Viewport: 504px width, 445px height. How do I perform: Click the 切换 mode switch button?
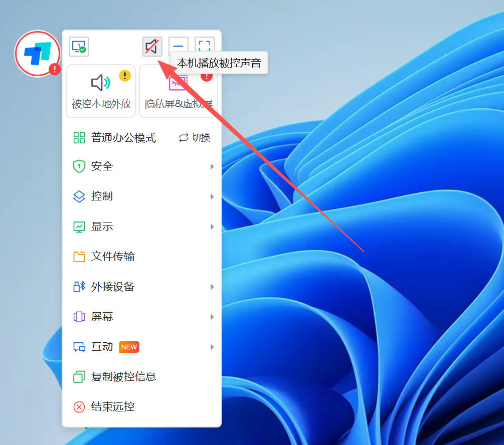195,138
